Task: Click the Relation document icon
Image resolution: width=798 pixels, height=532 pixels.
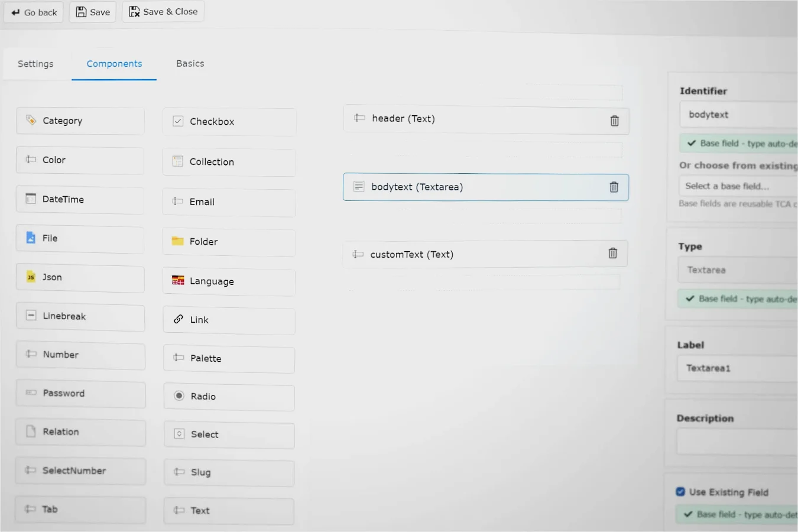Action: click(x=31, y=431)
